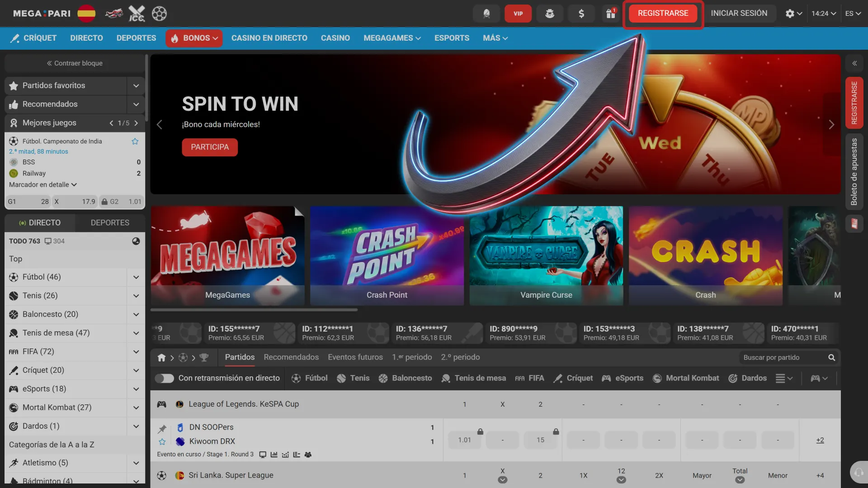Expand the MEGAGAMES menu
The height and width of the screenshot is (488, 868).
[x=392, y=38]
